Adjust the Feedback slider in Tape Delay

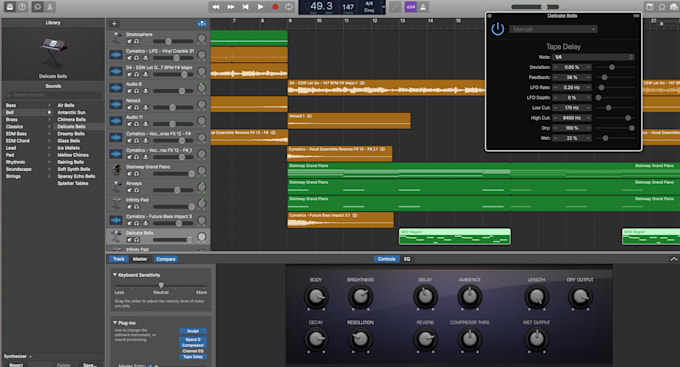[x=615, y=77]
